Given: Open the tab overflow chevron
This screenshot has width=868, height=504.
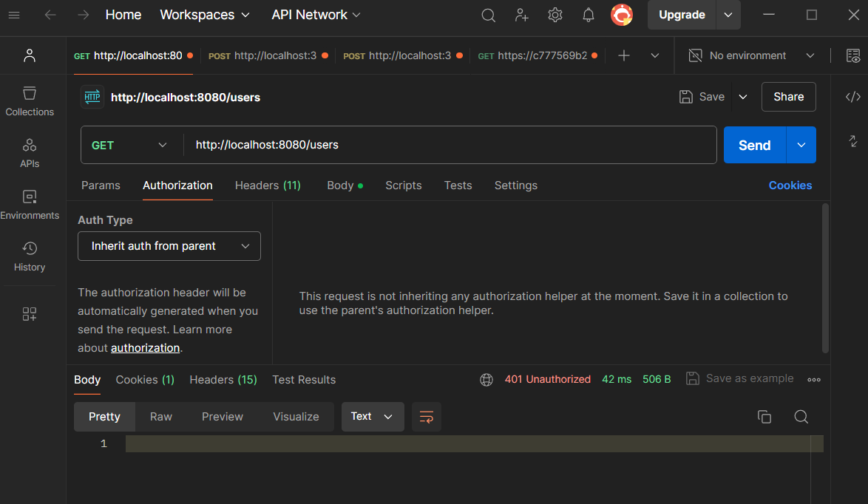Looking at the screenshot, I should (655, 55).
